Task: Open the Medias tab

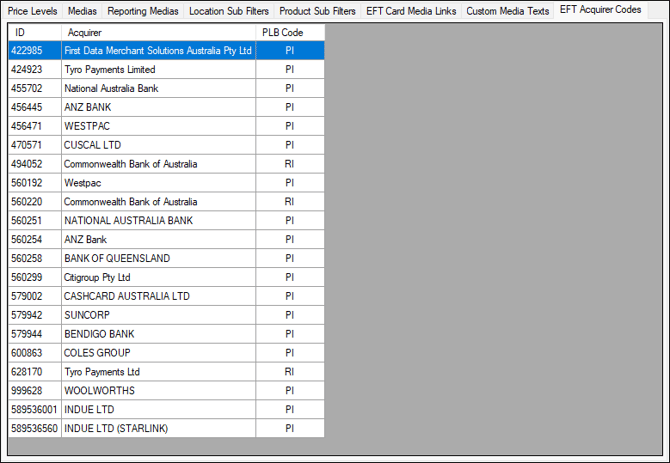Action: 82,11
